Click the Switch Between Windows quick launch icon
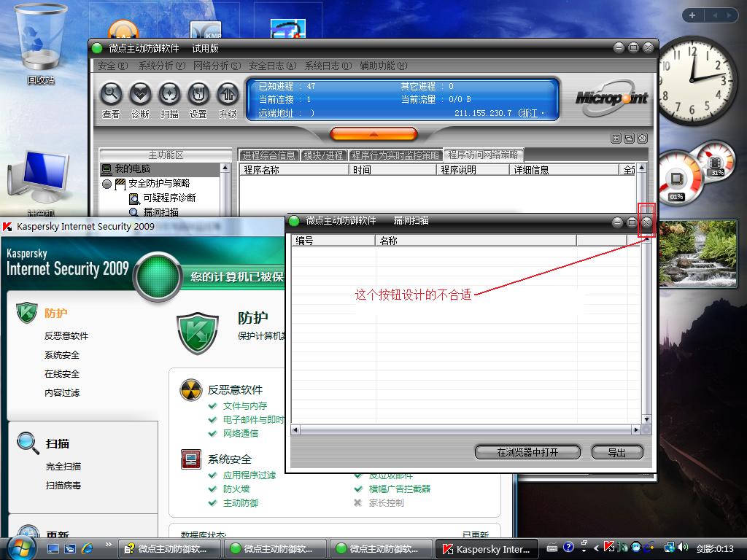 pos(70,548)
